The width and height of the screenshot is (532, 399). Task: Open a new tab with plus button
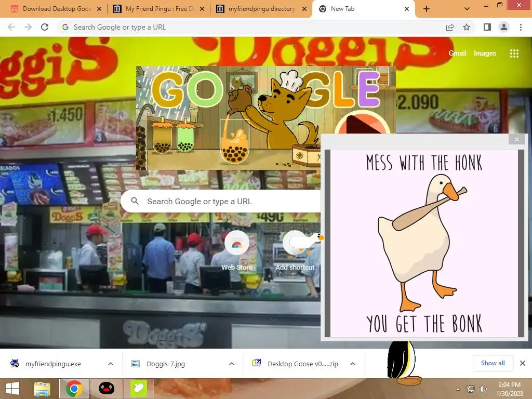[427, 9]
